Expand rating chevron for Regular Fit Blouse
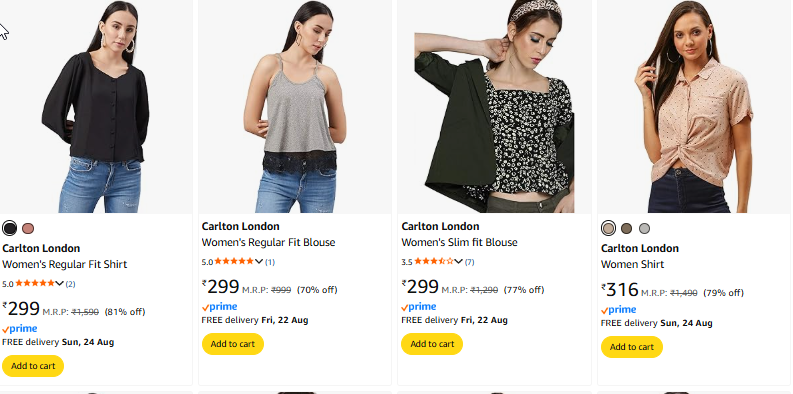The height and width of the screenshot is (394, 793). (x=259, y=261)
